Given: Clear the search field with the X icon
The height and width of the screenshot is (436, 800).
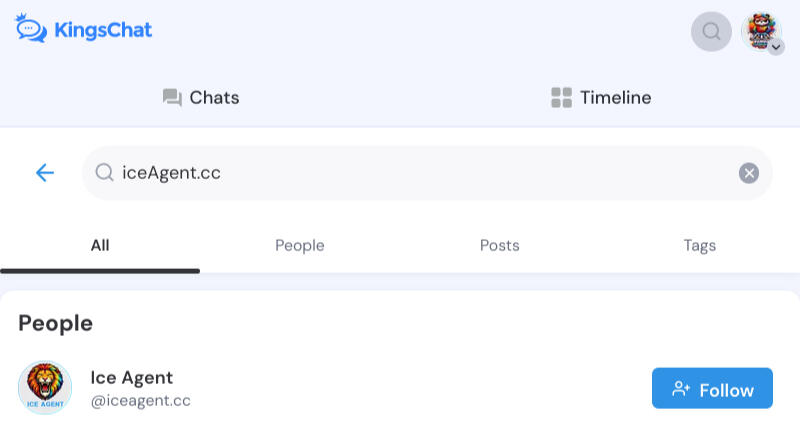Looking at the screenshot, I should [748, 173].
